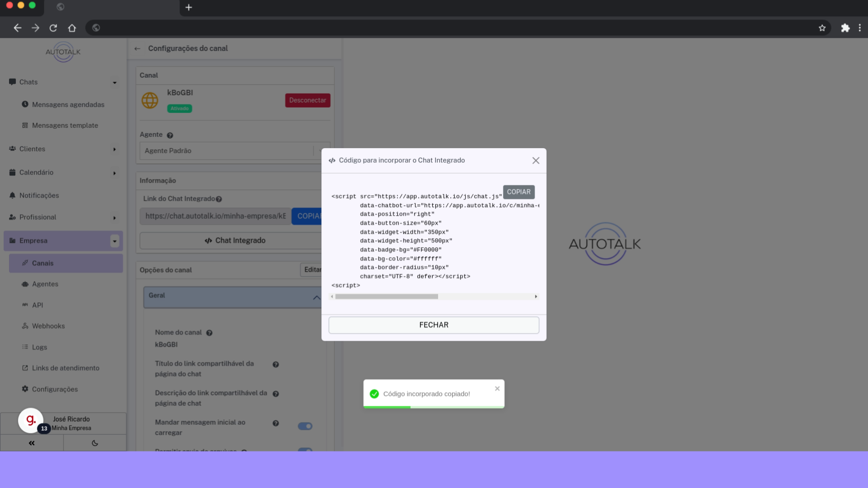Expand the Chats dropdown arrow
This screenshot has width=868, height=488.
[x=114, y=83]
